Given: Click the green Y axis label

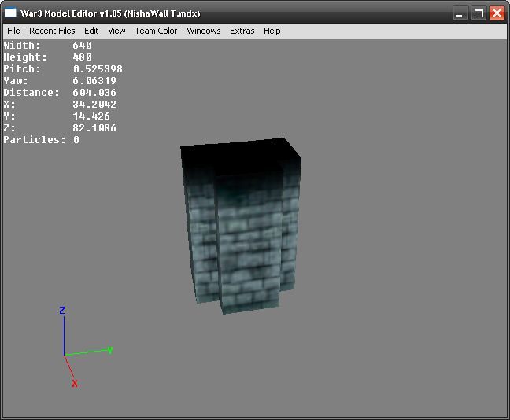Looking at the screenshot, I should 110,350.
